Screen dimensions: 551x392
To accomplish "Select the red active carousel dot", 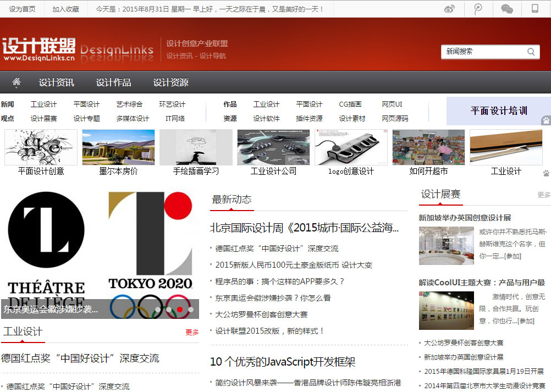I will [x=180, y=310].
